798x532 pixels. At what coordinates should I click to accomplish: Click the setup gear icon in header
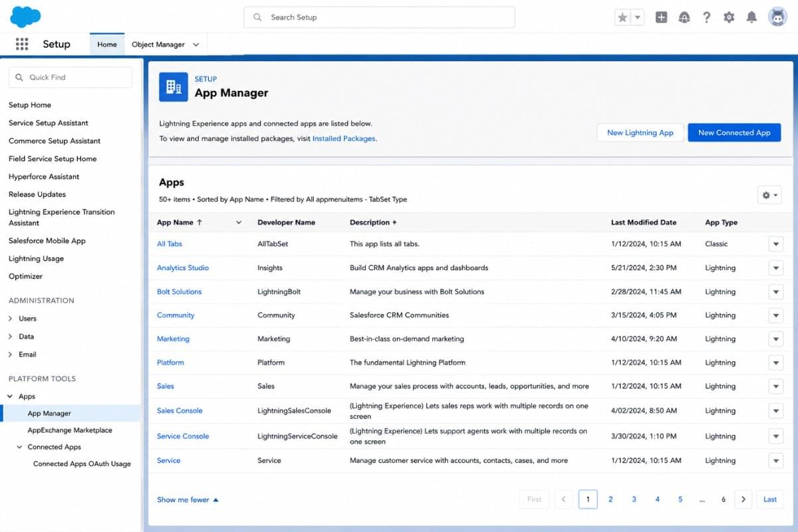(x=729, y=18)
